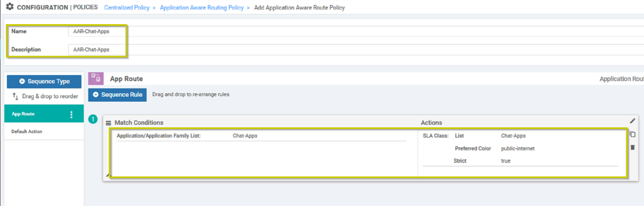Collapse the rule with the bottom-left arrow
Screen dimensions: 644x206
[108, 176]
